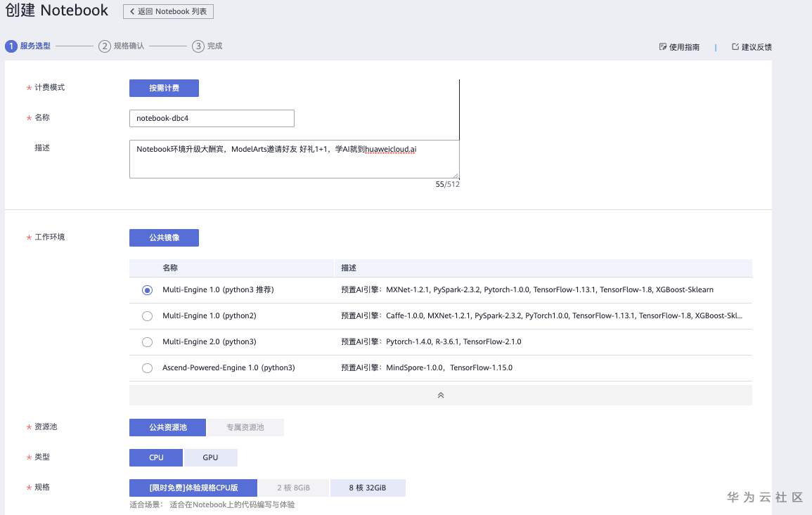Select GPU as the type
The height and width of the screenshot is (515, 812).
click(210, 457)
